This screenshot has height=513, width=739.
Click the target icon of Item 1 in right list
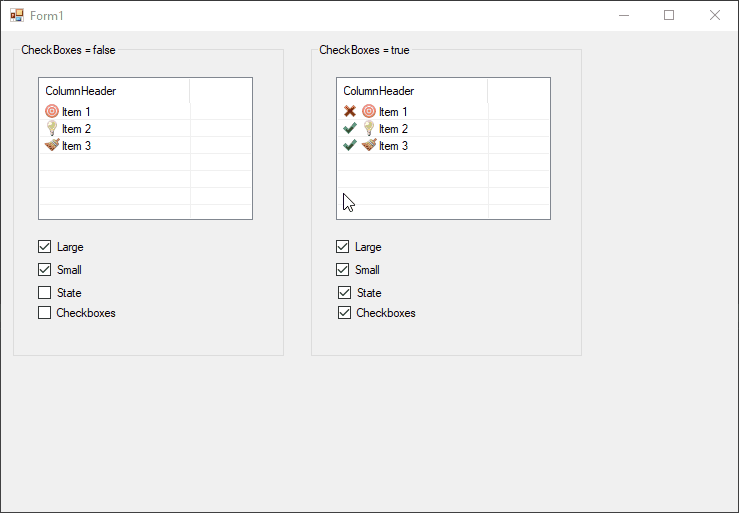pyautogui.click(x=369, y=111)
